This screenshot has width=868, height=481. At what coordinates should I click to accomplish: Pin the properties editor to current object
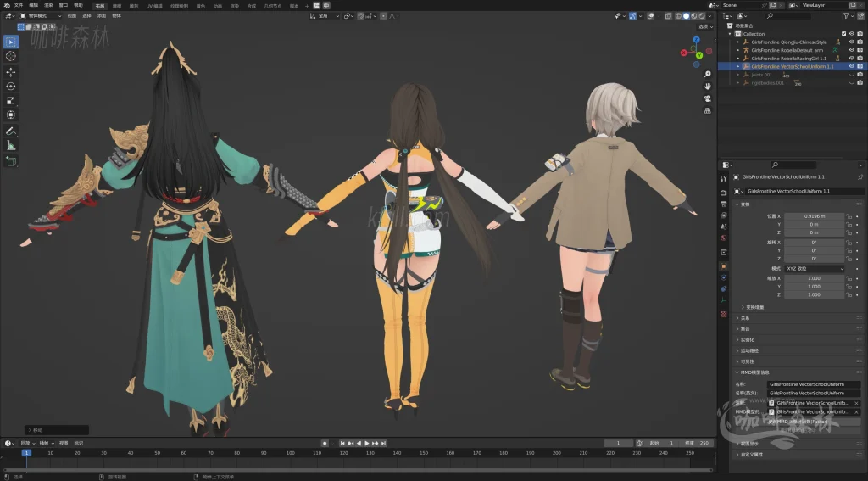pyautogui.click(x=860, y=177)
